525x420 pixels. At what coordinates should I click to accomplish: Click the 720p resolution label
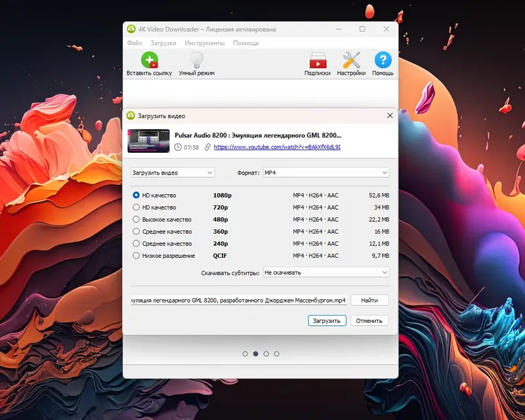coord(220,207)
